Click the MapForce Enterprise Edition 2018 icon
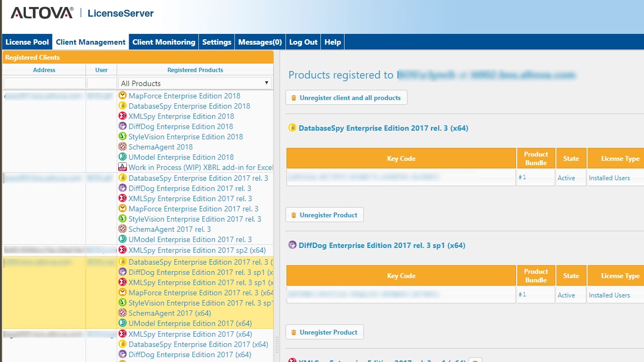 point(123,95)
